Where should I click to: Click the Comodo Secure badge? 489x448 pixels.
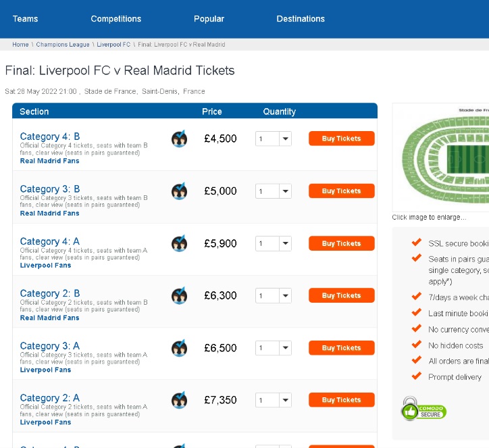click(x=423, y=409)
